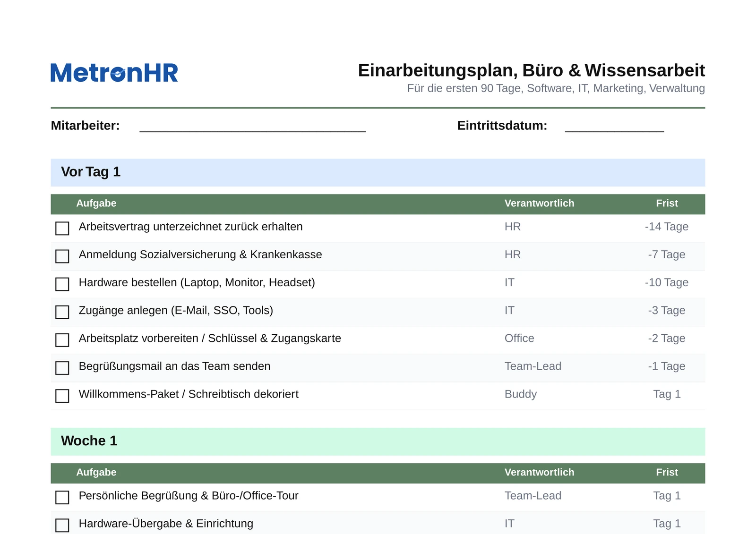Click Tag 1 in the Willkommens-Paket row
Viewport: 756px width, 534px height.
tap(667, 394)
